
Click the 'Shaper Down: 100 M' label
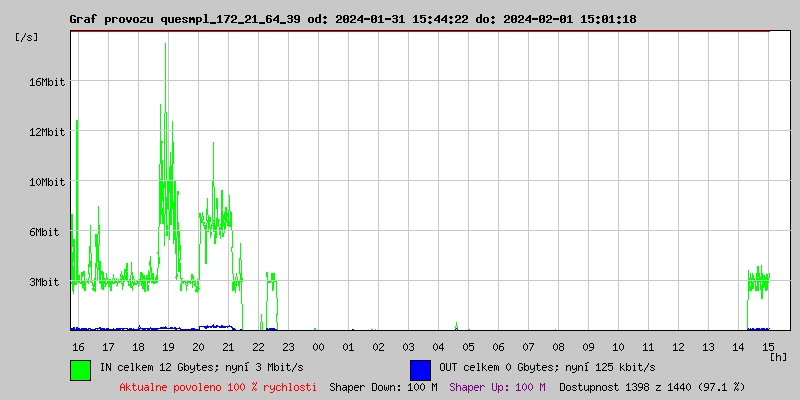click(383, 386)
